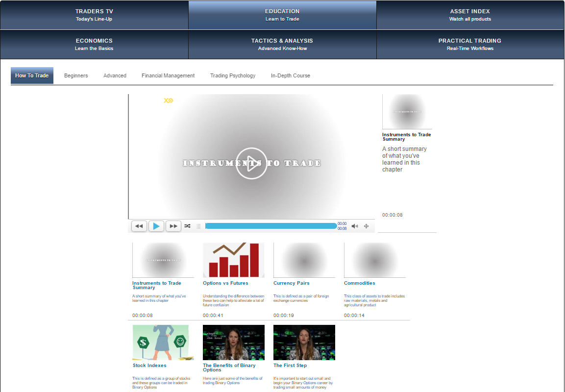The width and height of the screenshot is (565, 392).
Task: Click the 00:00:41 duration under Options vs Futures
Action: click(x=213, y=315)
